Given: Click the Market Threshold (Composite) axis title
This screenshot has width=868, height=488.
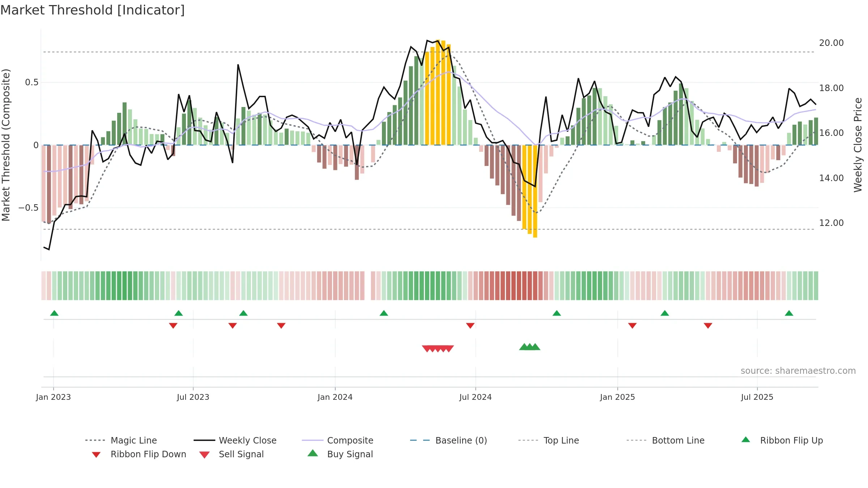Looking at the screenshot, I should click(x=6, y=145).
